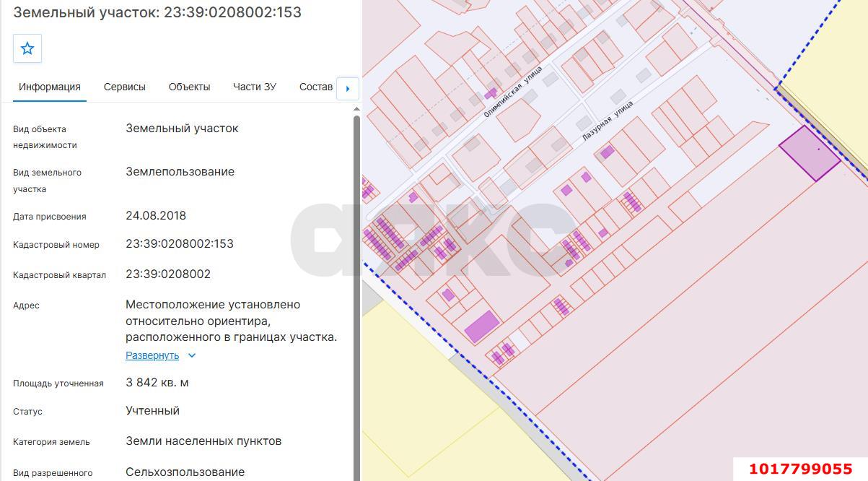Click the info panel vertical scrollbar
Screen dimensions: 868x481
(356, 289)
